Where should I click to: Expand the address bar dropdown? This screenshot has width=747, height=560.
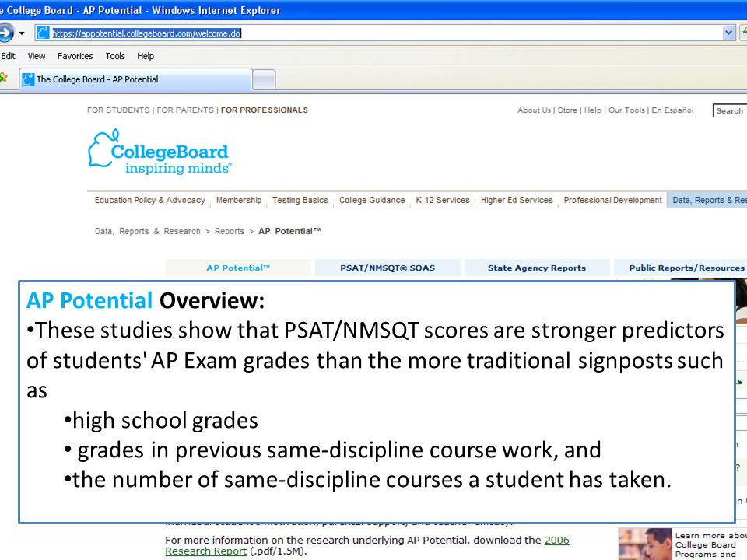pos(728,33)
